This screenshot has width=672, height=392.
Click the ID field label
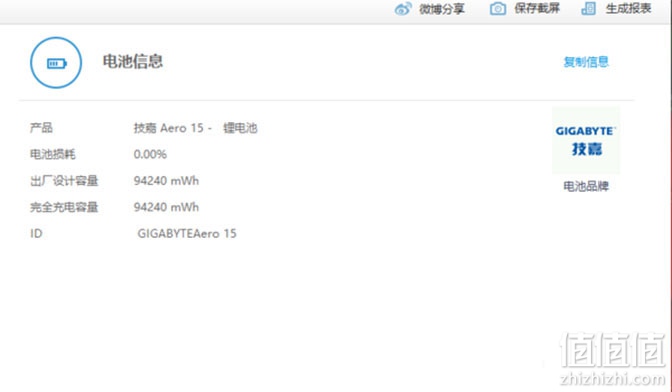[36, 233]
